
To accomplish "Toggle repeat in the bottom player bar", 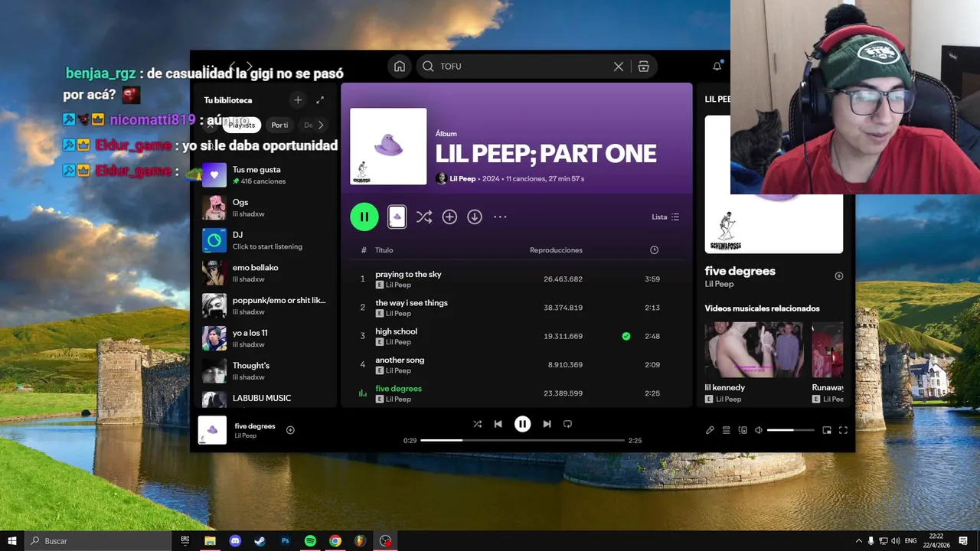I will pos(567,424).
